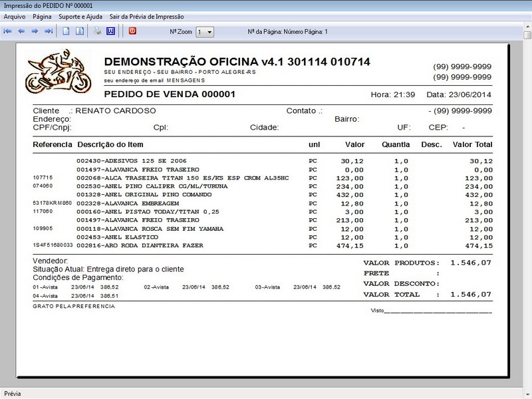Click the scrollbar up arrow
Image resolution: width=532 pixels, height=399 pixels.
(x=527, y=26)
